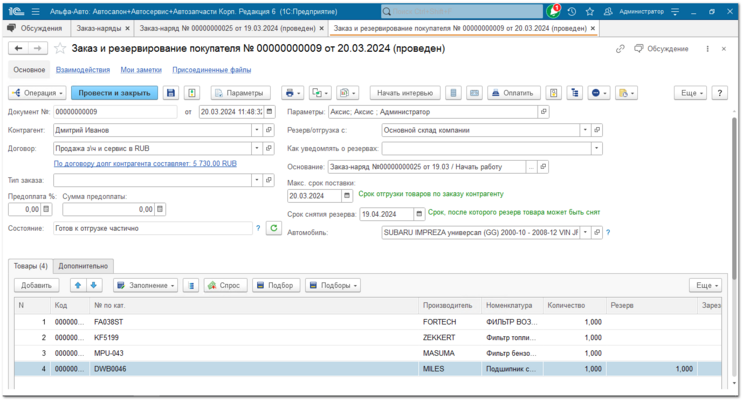The height and width of the screenshot is (401, 743).
Task: Open document structure tree icon
Action: pos(575,93)
